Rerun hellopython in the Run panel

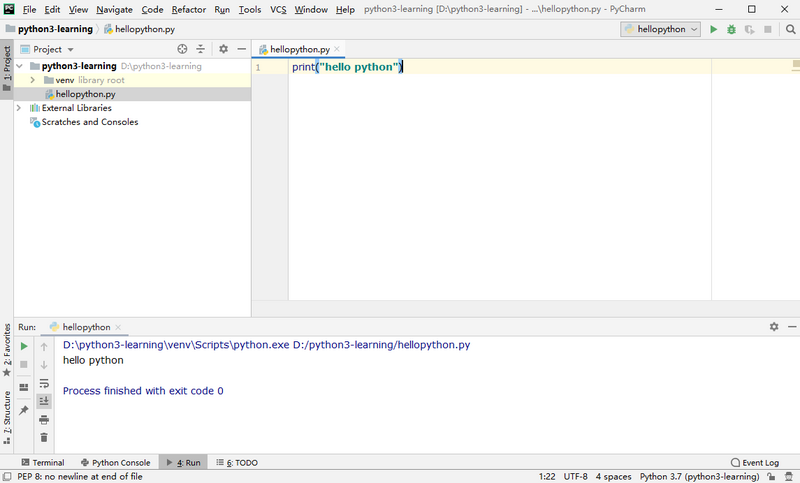pos(24,346)
